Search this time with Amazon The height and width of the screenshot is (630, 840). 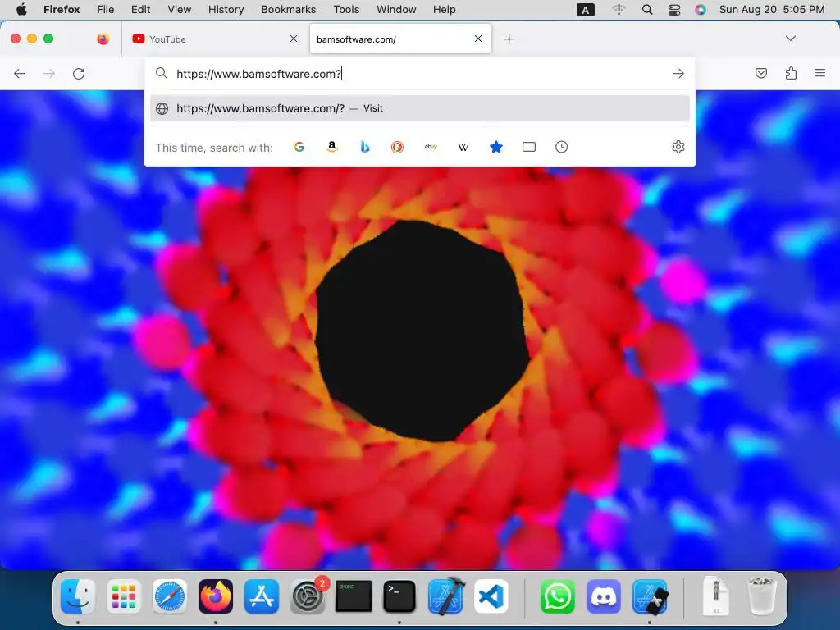pos(332,147)
